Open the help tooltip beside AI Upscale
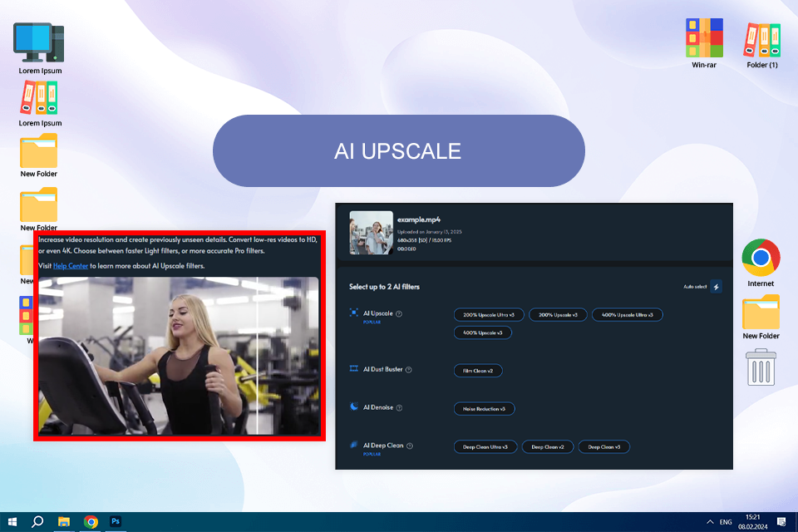798x532 pixels. point(399,314)
